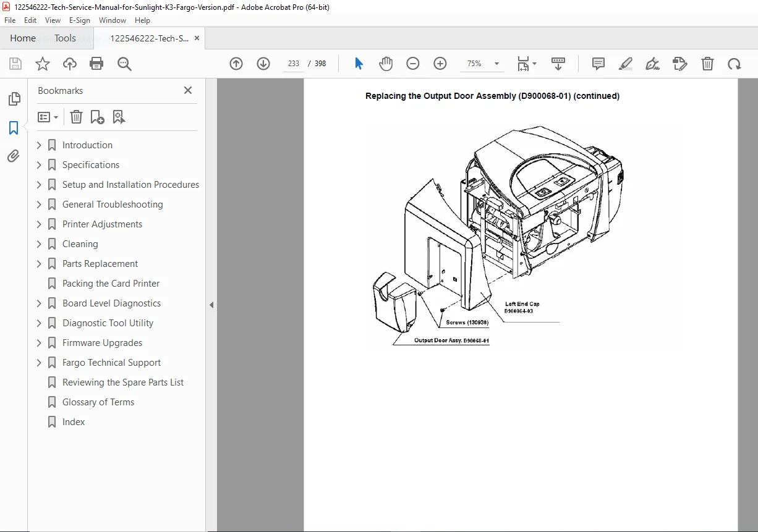Image resolution: width=758 pixels, height=532 pixels.
Task: Delete page with toolbar trash icon
Action: pos(707,64)
